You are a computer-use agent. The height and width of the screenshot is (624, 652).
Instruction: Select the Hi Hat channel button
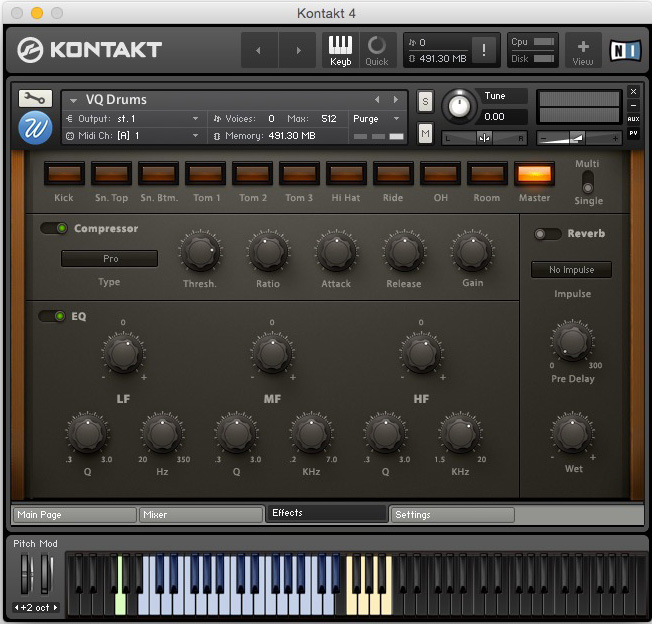click(x=346, y=173)
